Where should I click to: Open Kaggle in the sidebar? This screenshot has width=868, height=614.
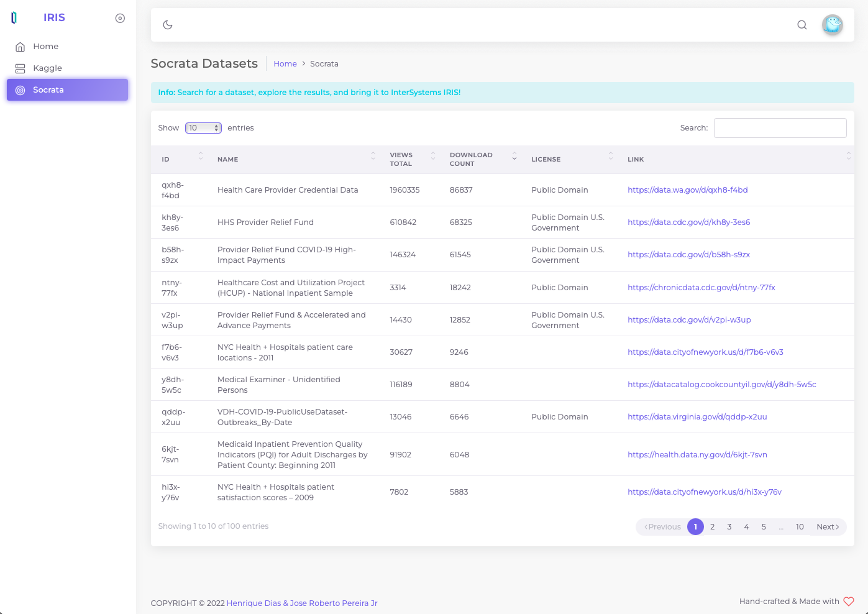click(x=67, y=68)
